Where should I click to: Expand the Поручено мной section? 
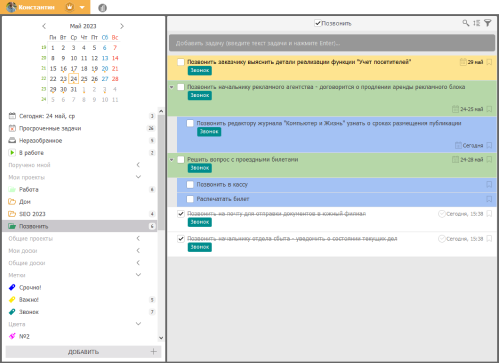[x=138, y=165]
